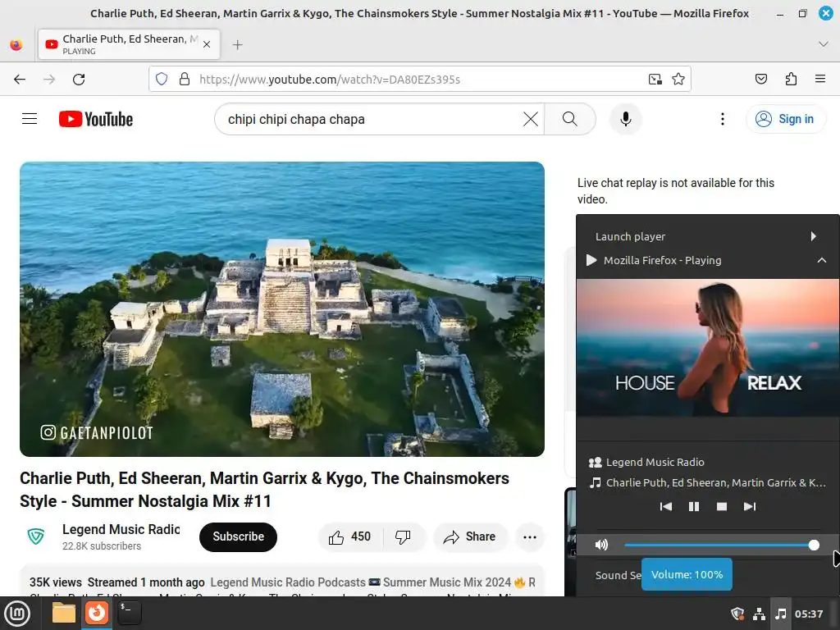Viewport: 840px width, 630px height.
Task: Click the 22.8K subscribers text
Action: click(101, 546)
